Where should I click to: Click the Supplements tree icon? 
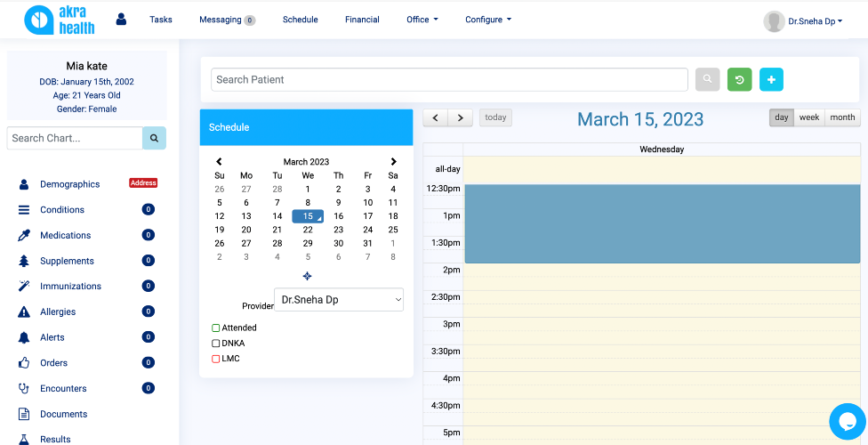click(24, 261)
